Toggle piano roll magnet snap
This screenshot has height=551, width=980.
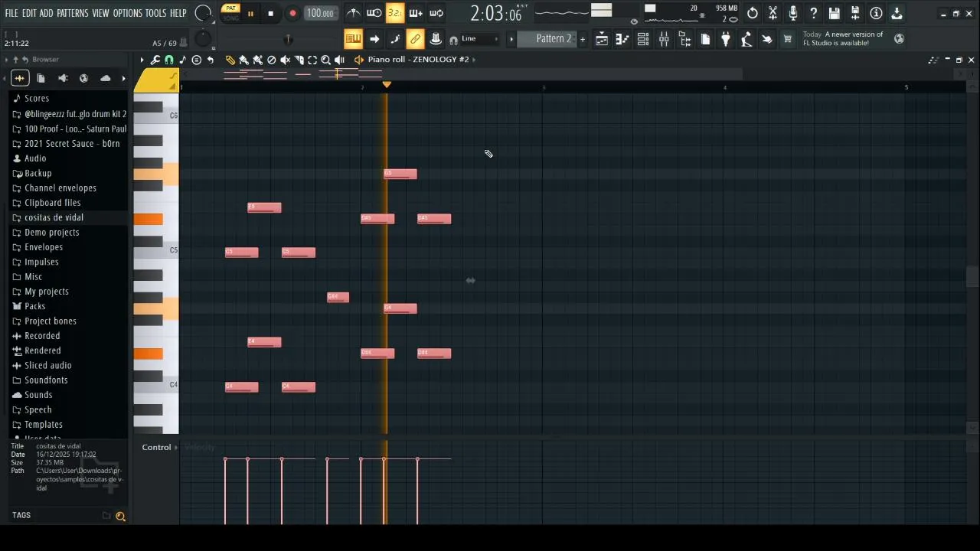click(169, 60)
